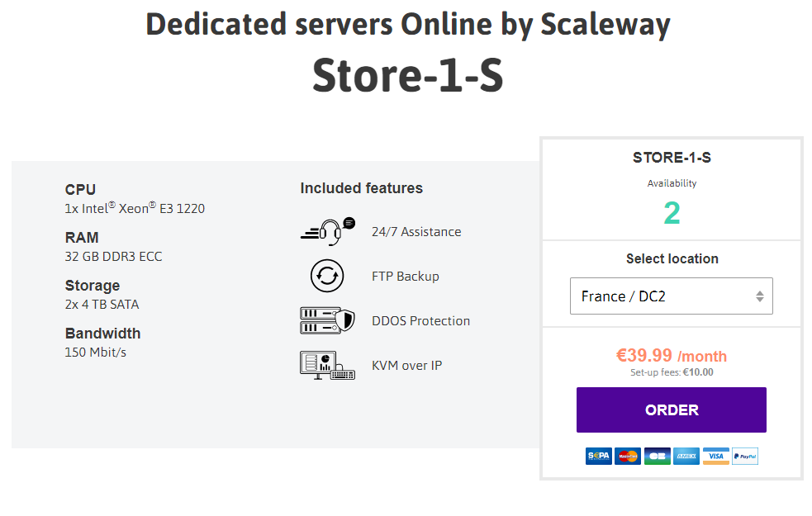Click the purple ORDER button
Image resolution: width=812 pixels, height=516 pixels.
pyautogui.click(x=671, y=409)
